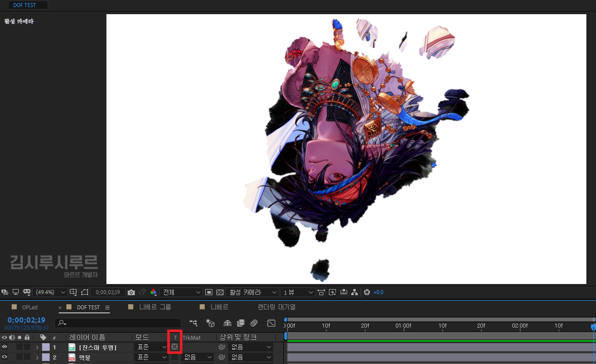This screenshot has width=596, height=364.
Task: Hide the 먹물 layer with eye toggle
Action: pyautogui.click(x=4, y=357)
